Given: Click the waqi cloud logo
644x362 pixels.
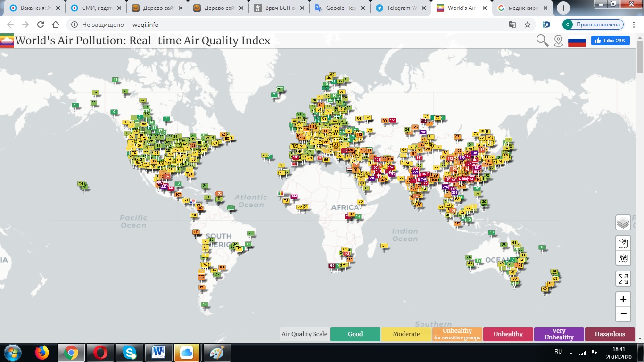Looking at the screenshot, I should (7, 41).
